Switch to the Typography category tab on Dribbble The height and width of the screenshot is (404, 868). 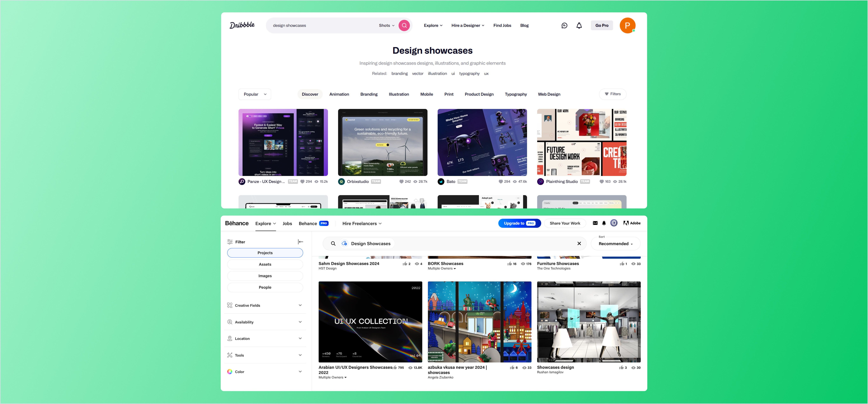516,94
